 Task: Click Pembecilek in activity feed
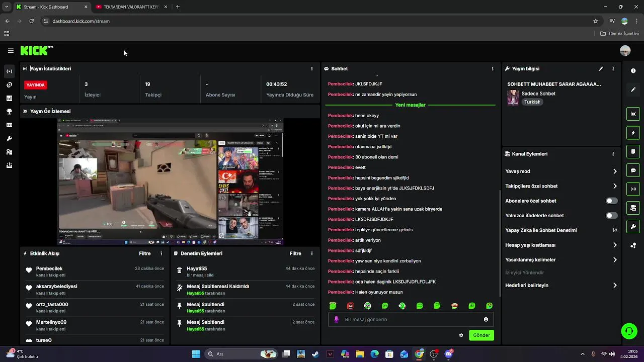49,269
